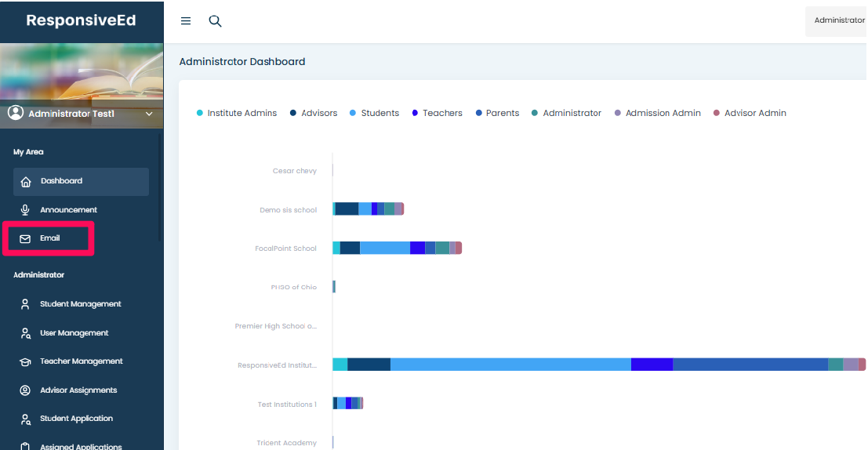This screenshot has height=450, width=868.
Task: Click the hamburger menu icon
Action: [186, 21]
